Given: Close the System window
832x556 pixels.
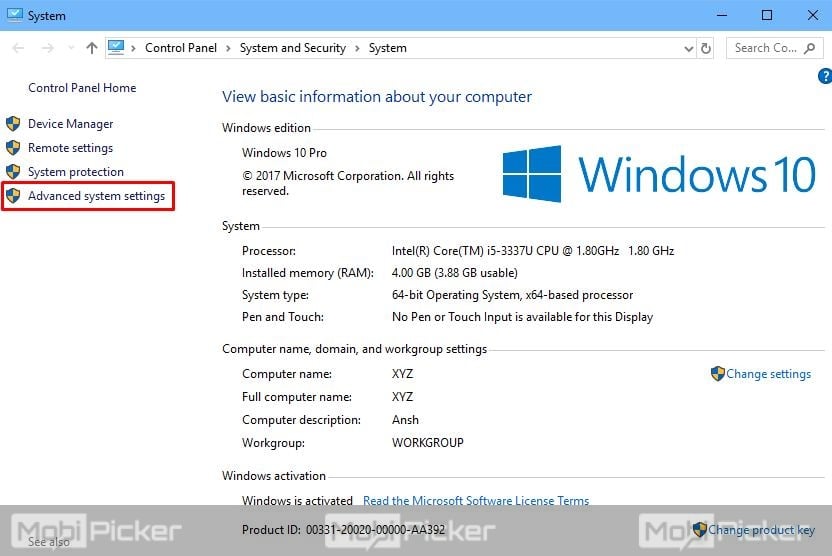Looking at the screenshot, I should coord(812,15).
